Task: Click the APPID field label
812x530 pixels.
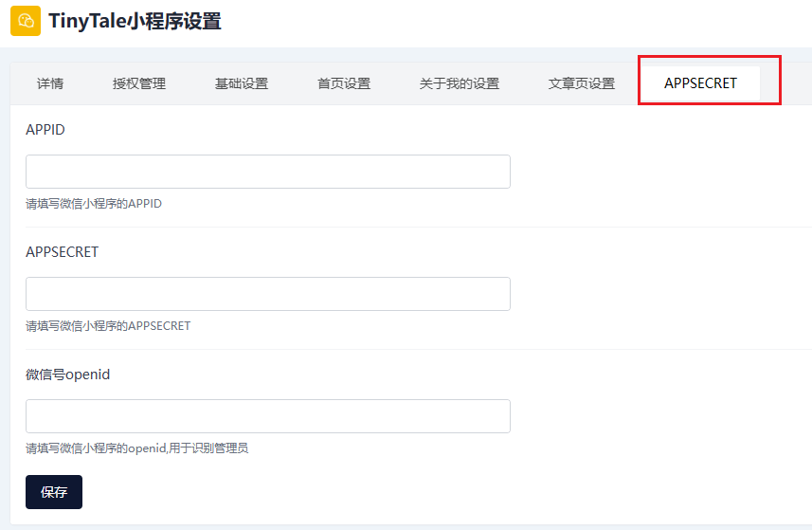Action: 45,130
